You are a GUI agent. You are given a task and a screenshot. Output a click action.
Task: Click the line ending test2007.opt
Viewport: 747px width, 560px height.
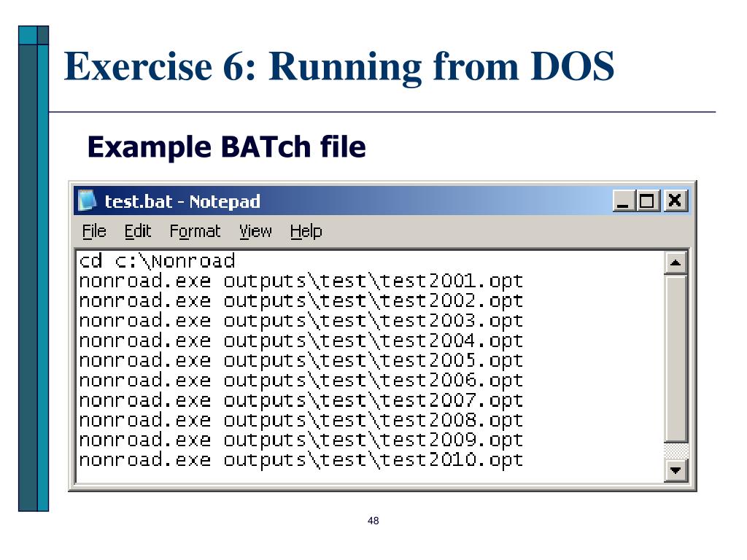pos(301,400)
